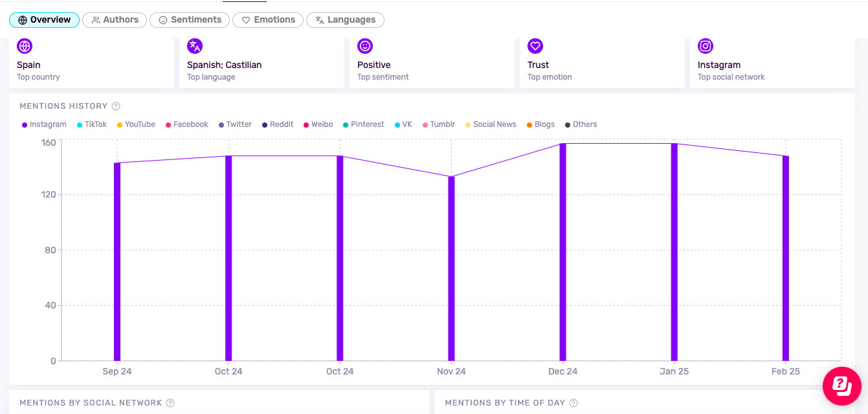This screenshot has width=868, height=414.
Task: Click the translate icon above Spanish; Castilian
Action: click(x=195, y=46)
